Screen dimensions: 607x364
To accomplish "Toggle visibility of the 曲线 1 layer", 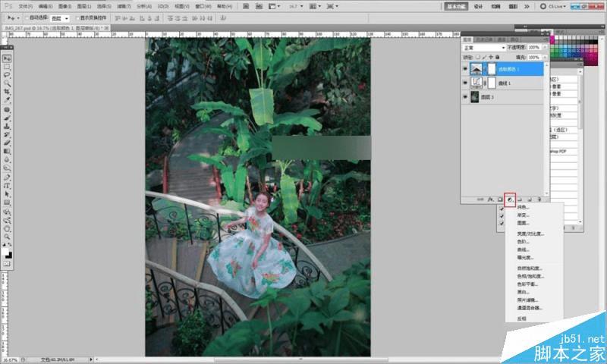I will point(467,83).
